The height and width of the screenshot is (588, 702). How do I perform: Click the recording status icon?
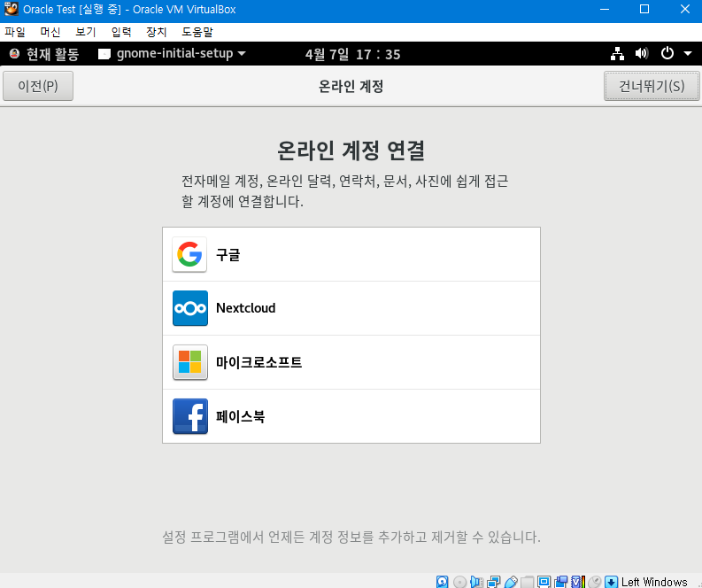(561, 582)
